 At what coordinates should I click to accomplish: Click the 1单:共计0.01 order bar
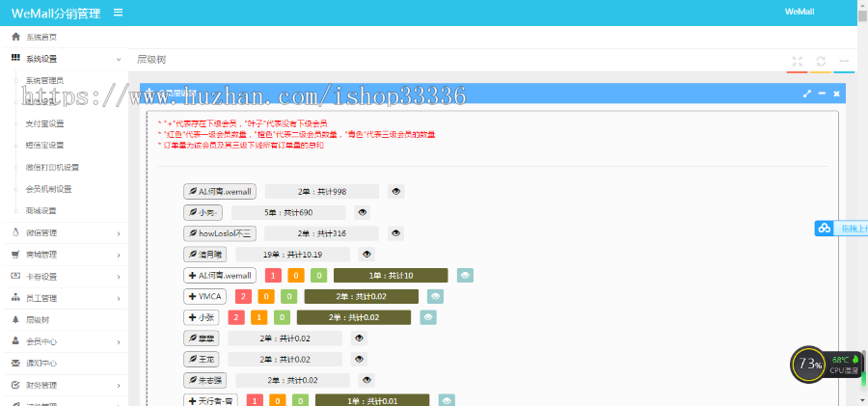point(372,401)
